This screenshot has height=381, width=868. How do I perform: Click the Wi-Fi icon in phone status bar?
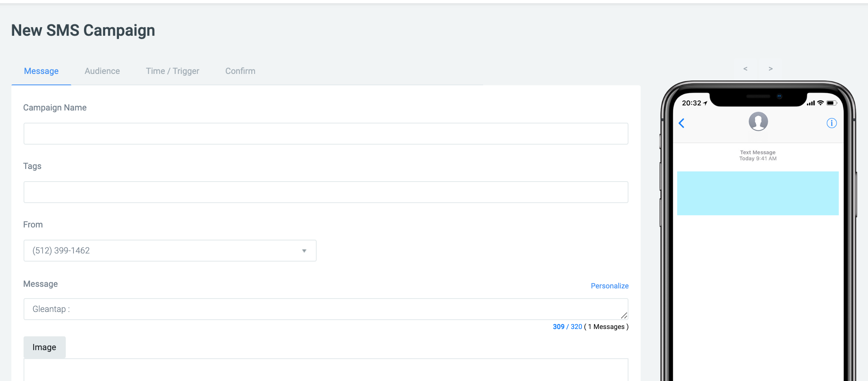(x=820, y=103)
